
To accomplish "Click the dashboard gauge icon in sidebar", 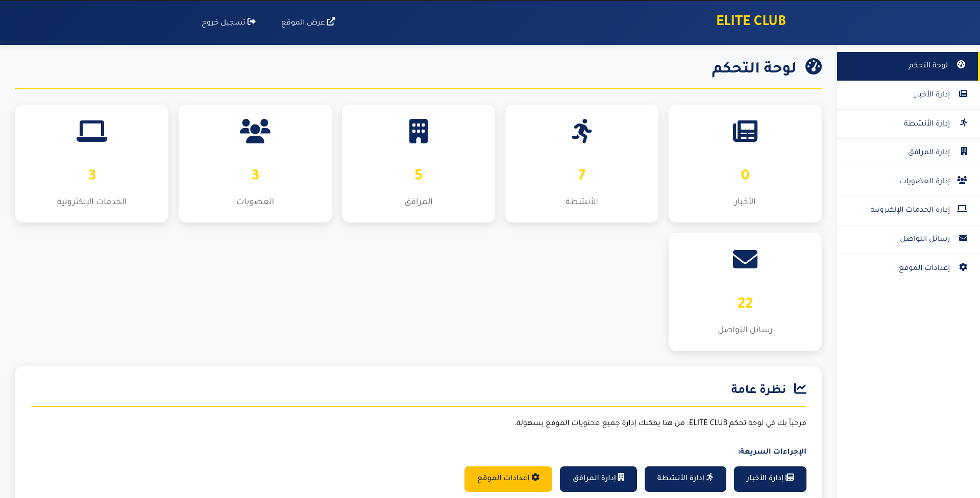I will tap(961, 64).
